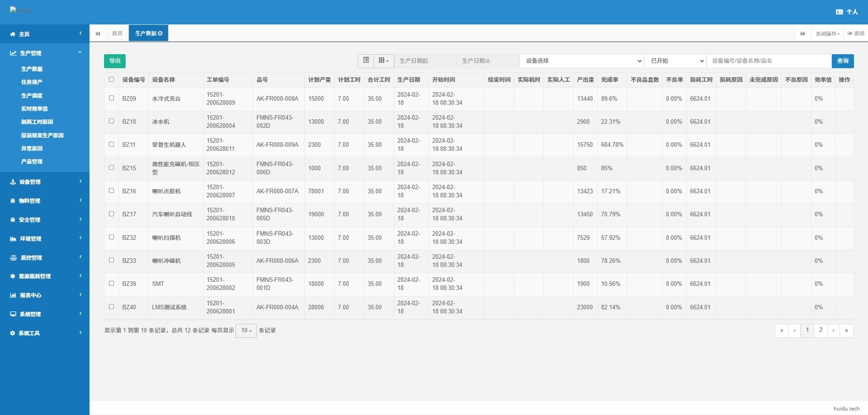Click the monitor icon for 系统管理

coord(13,314)
